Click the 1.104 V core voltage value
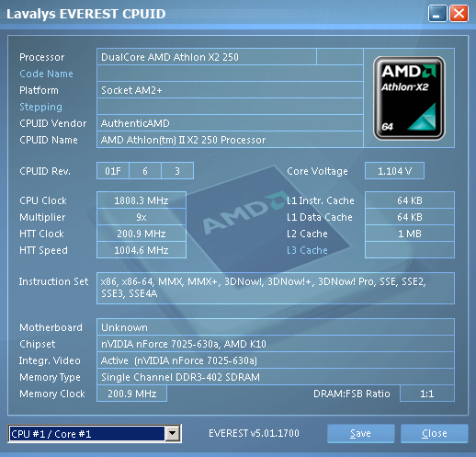The image size is (476, 457). 394,171
